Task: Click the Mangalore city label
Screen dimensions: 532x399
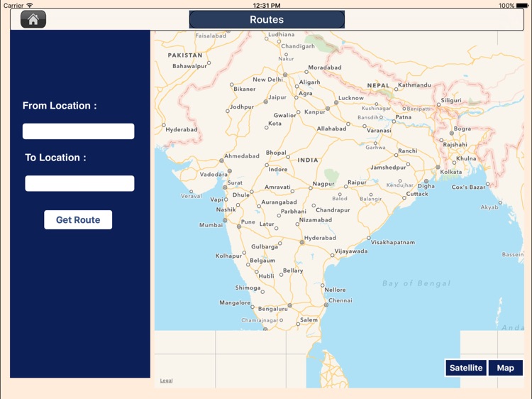Action: pos(235,302)
